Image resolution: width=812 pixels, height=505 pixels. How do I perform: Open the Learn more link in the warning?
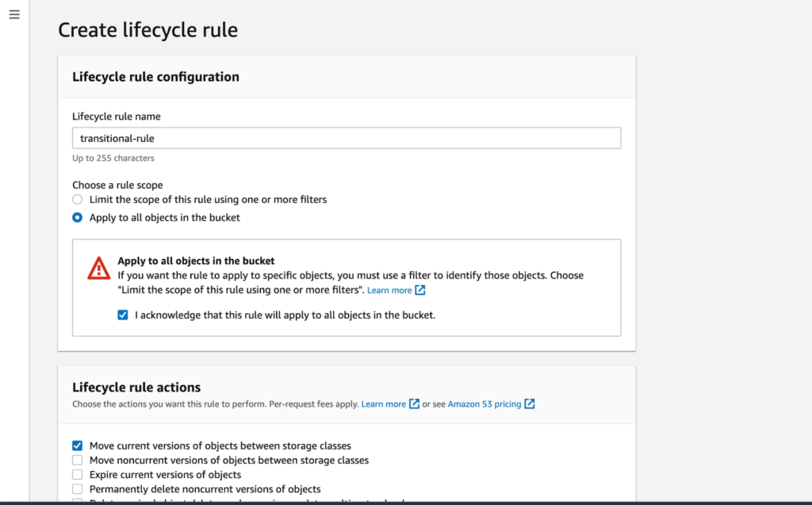[x=388, y=289]
